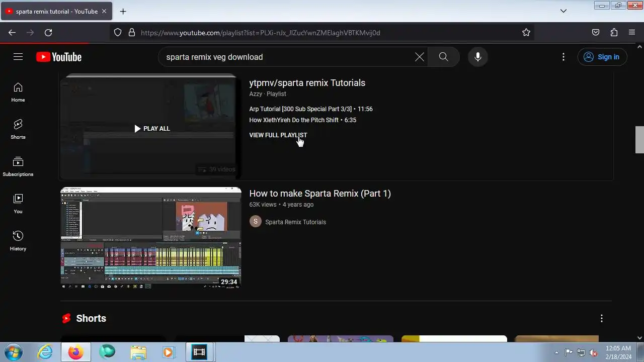Visit the Sparta Remix Tutorials channel name
Image resolution: width=644 pixels, height=362 pixels.
295,222
